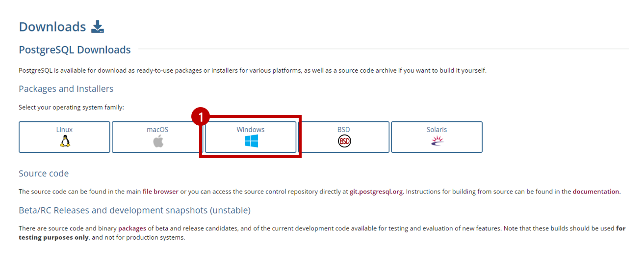Click the Linux penguin icon

coord(64,141)
